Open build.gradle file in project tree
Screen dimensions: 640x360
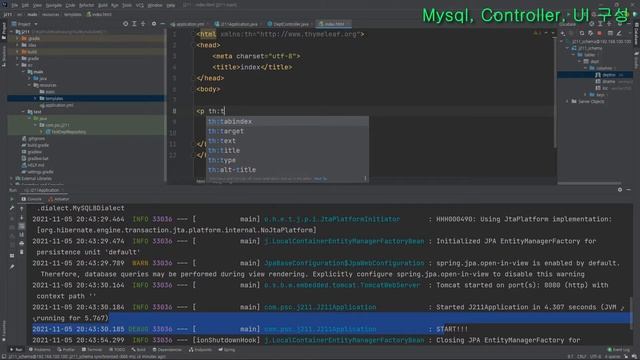coord(36,145)
